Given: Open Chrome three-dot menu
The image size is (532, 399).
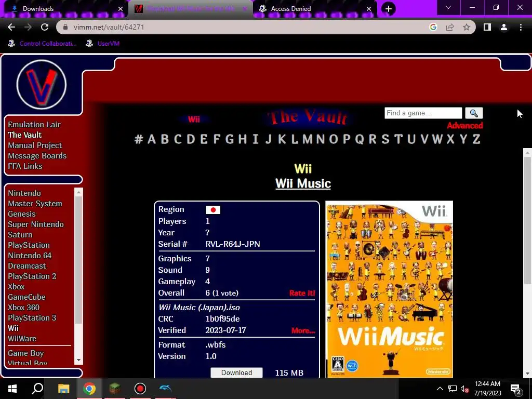Looking at the screenshot, I should click(521, 27).
